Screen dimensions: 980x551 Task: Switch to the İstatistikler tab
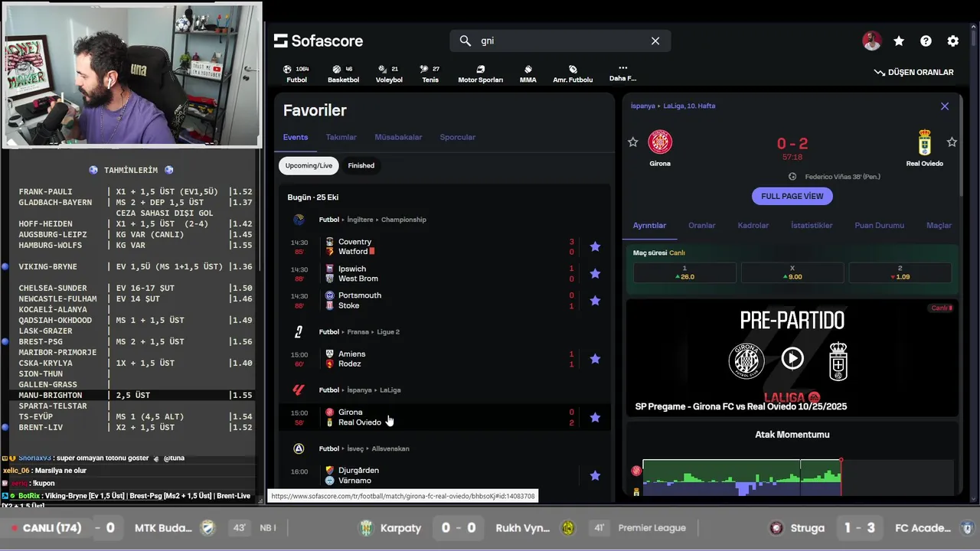coord(812,226)
